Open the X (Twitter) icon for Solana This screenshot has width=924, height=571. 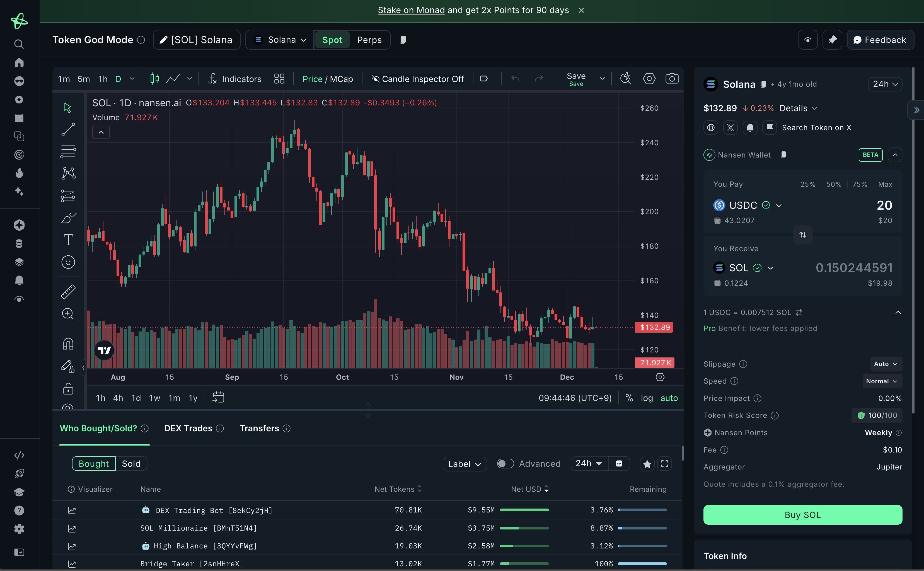click(730, 128)
